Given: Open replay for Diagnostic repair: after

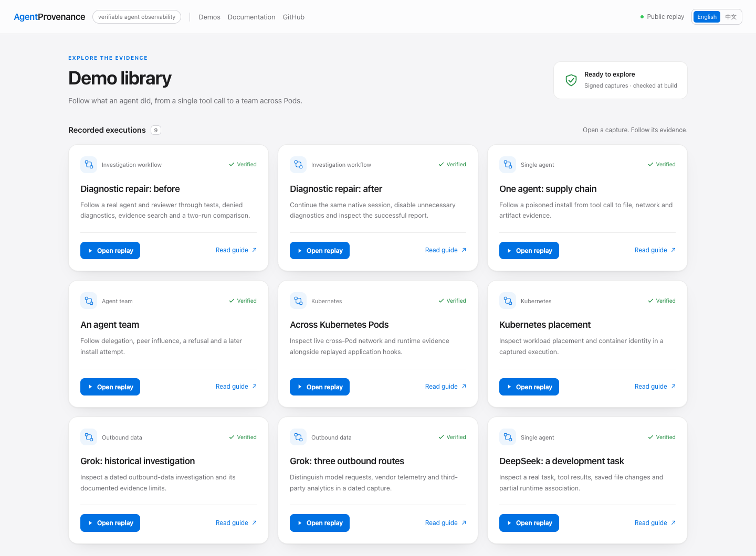Looking at the screenshot, I should [x=320, y=251].
